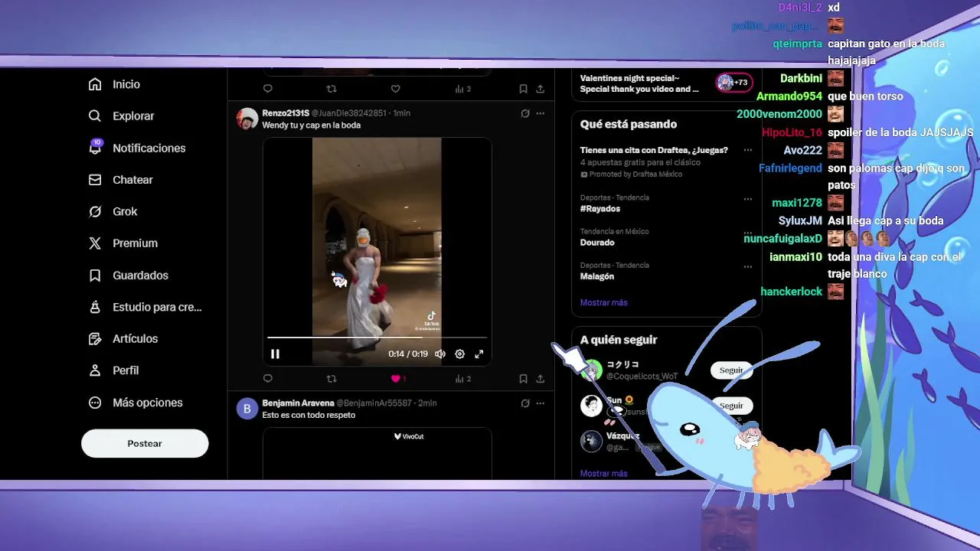Image resolution: width=980 pixels, height=551 pixels.
Task: Ask Grok about Renzo2131S's tweet
Action: point(525,113)
